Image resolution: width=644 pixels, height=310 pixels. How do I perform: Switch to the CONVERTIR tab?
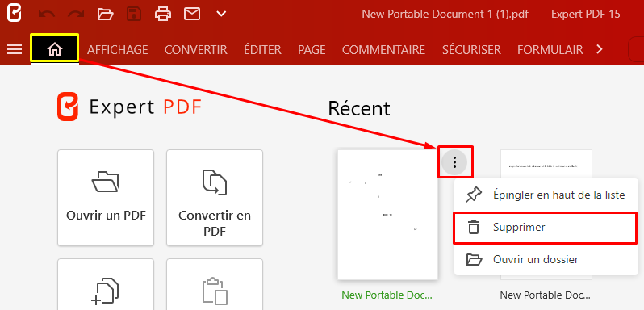196,50
